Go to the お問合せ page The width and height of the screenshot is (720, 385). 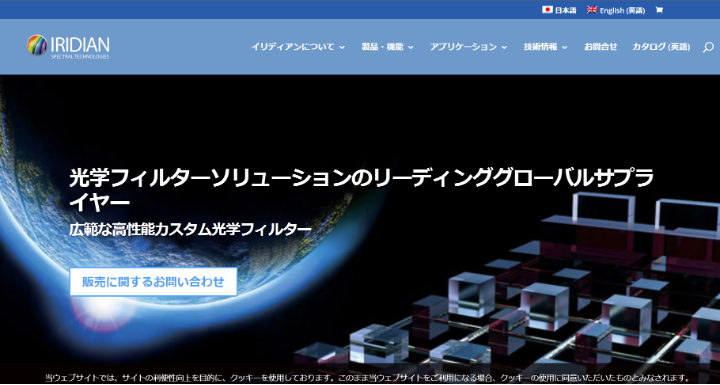601,47
